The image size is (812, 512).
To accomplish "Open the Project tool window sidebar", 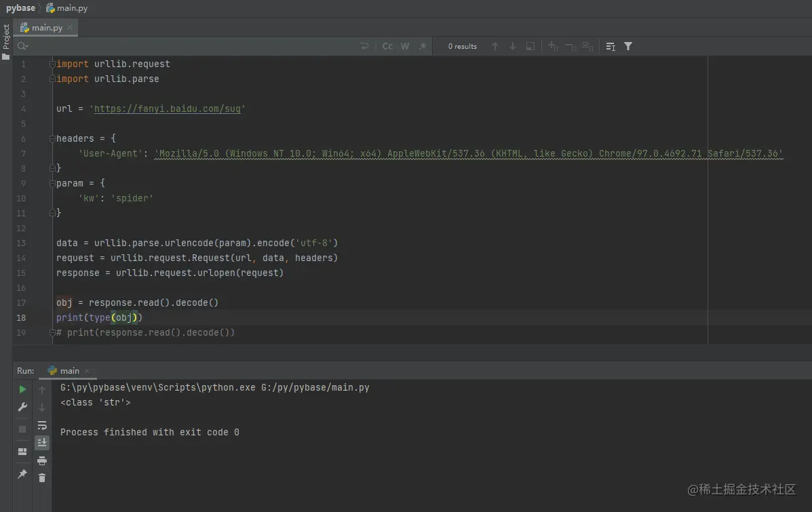I will (x=6, y=41).
